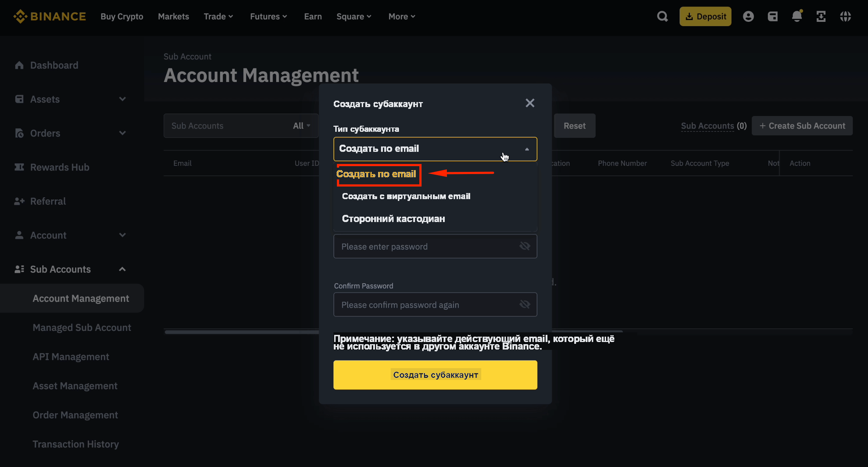Click the Account person icon
Image resolution: width=868 pixels, height=467 pixels.
(x=19, y=235)
